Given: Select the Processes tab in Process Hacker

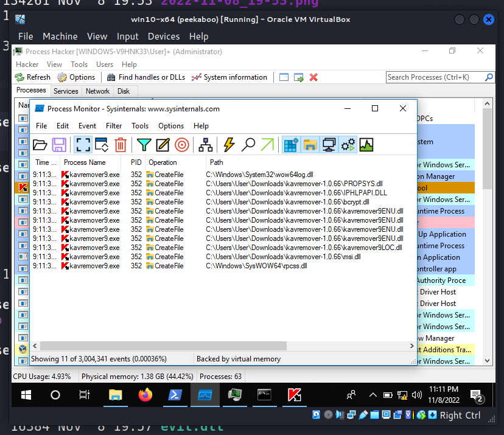Looking at the screenshot, I should tap(31, 90).
